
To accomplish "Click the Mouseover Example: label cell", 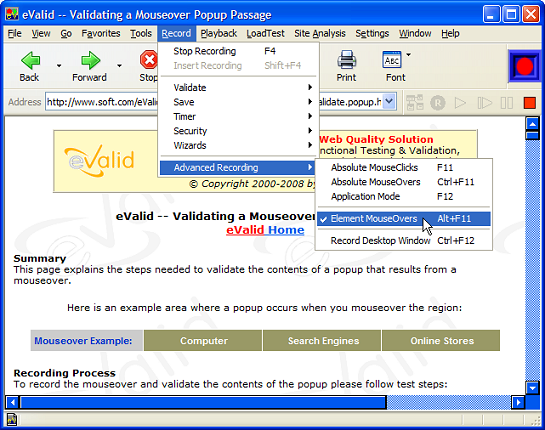I will (87, 341).
